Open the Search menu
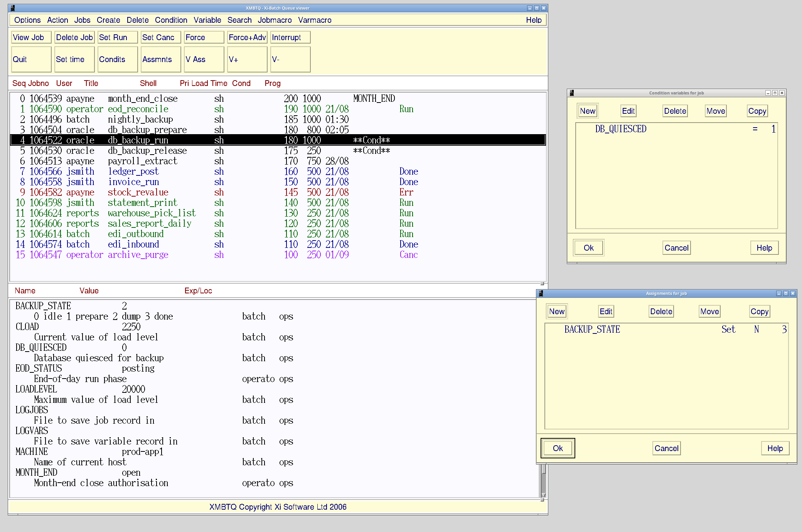Image resolution: width=802 pixels, height=532 pixels. [239, 20]
